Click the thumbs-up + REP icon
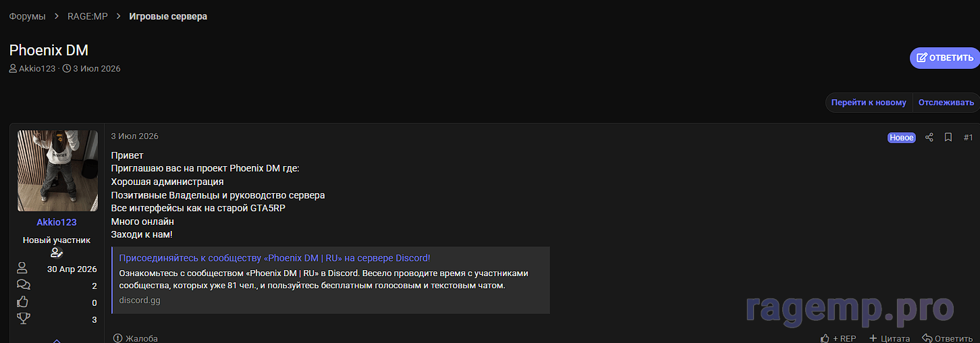This screenshot has width=980, height=343. [825, 338]
